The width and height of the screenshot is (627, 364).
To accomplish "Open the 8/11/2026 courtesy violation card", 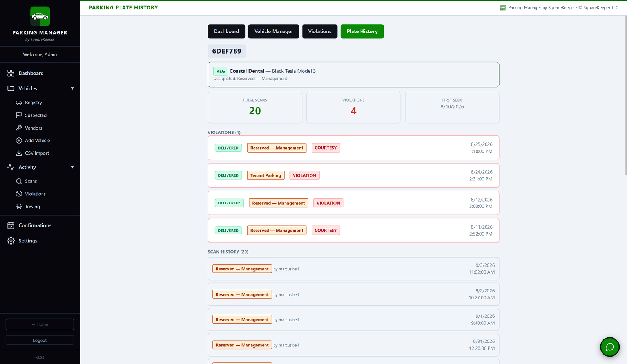I will click(353, 231).
